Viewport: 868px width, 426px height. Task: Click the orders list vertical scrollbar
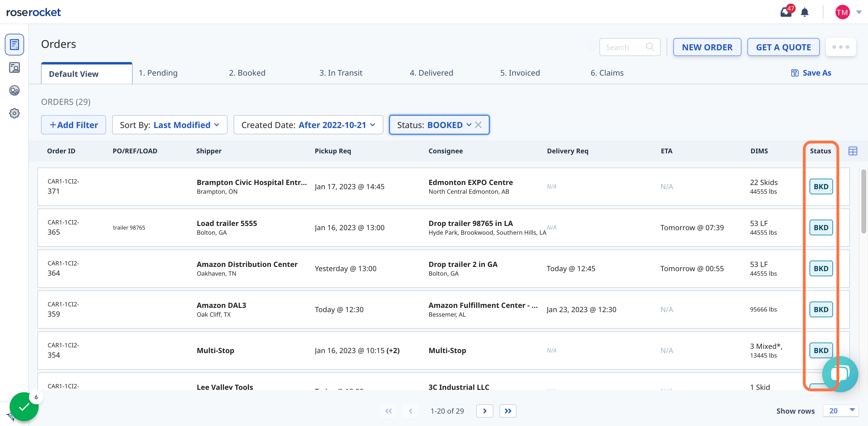[863, 201]
